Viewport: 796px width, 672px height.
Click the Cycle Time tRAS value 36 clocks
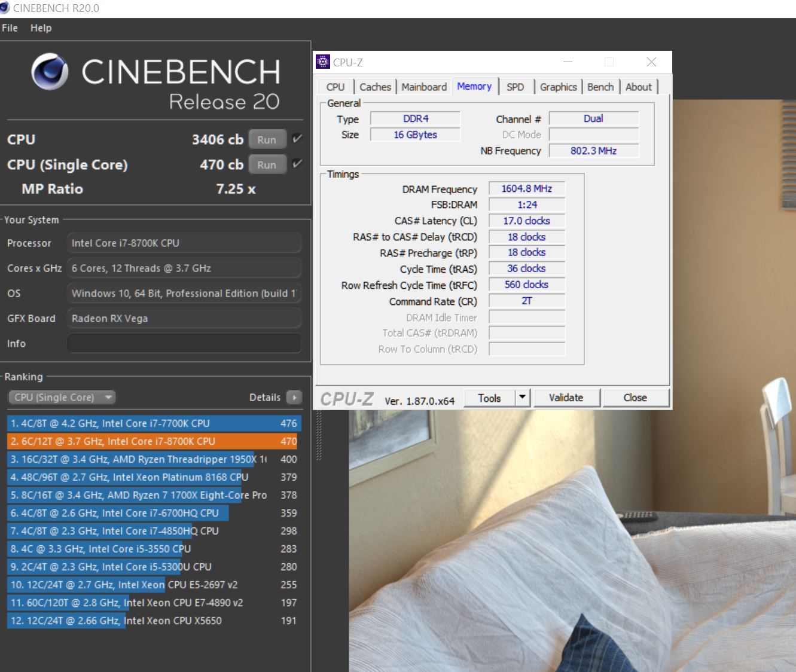click(x=527, y=268)
